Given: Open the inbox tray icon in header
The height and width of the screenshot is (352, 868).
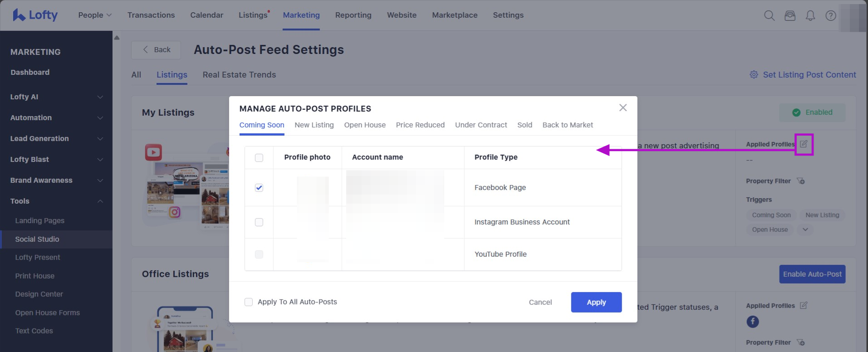Looking at the screenshot, I should [x=790, y=16].
